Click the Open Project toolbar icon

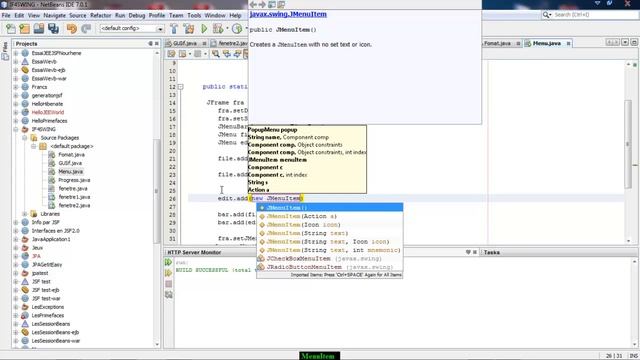[x=39, y=29]
